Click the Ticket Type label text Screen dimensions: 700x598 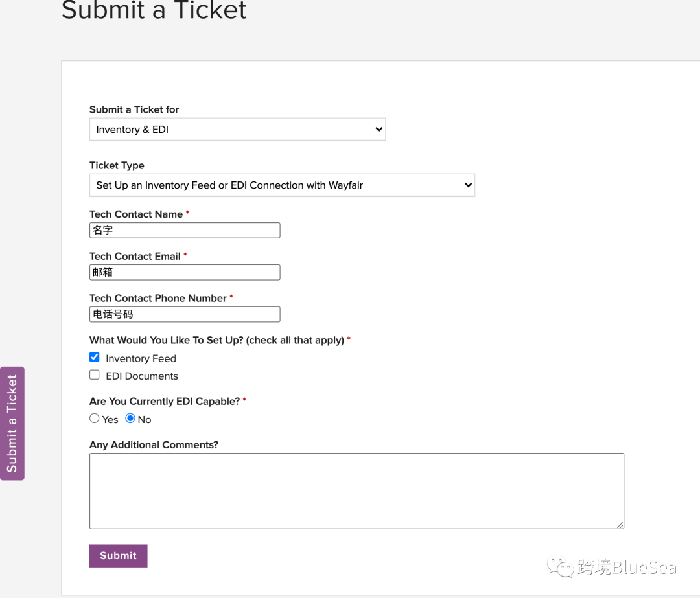(117, 165)
